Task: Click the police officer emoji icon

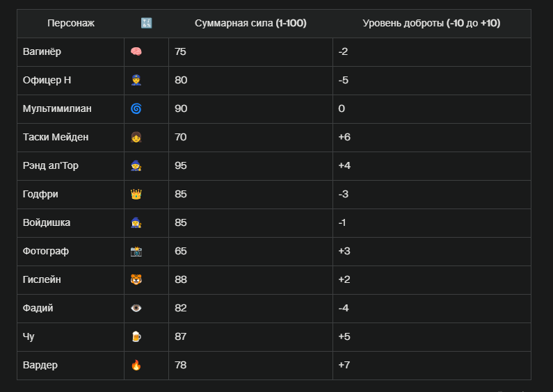Action: [x=136, y=81]
